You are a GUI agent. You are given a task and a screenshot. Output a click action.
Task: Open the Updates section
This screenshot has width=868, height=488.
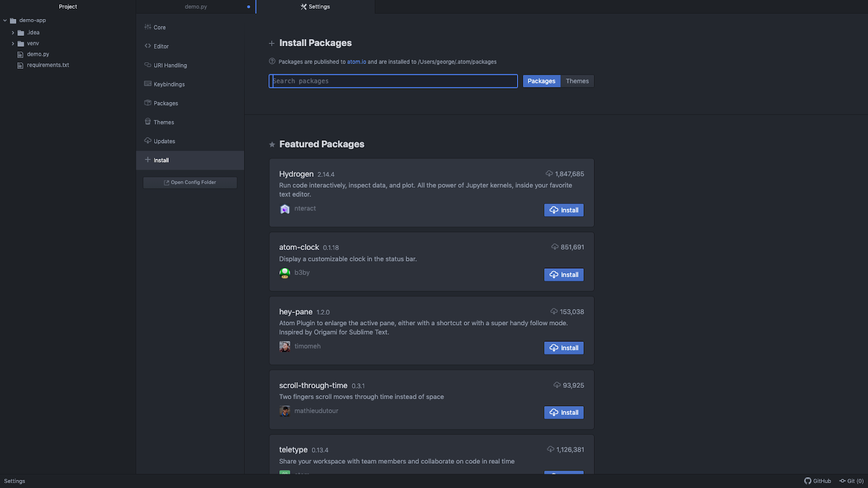[190, 141]
